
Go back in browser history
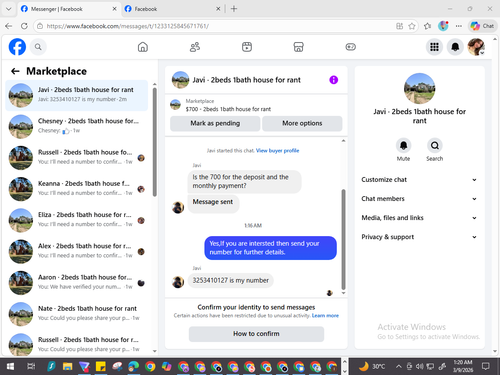[9, 26]
